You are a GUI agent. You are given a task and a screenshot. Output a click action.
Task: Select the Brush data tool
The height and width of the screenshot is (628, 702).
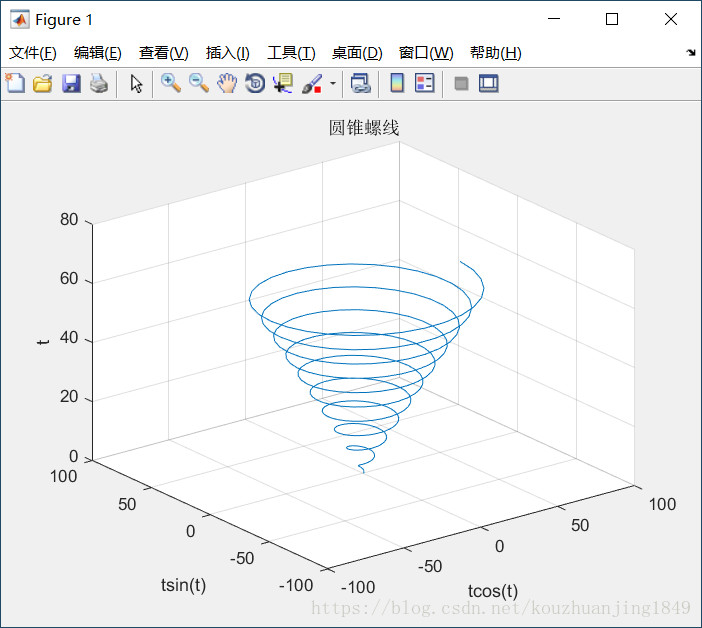point(312,83)
